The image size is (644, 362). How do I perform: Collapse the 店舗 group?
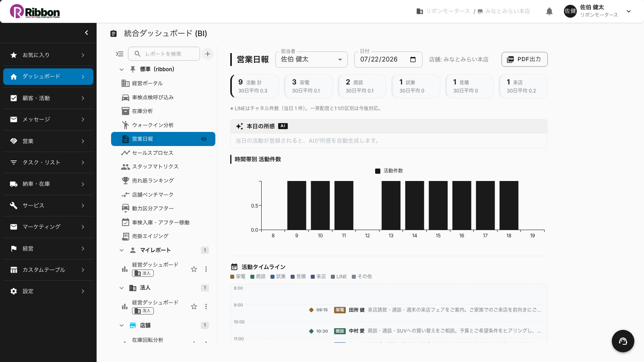point(122,325)
